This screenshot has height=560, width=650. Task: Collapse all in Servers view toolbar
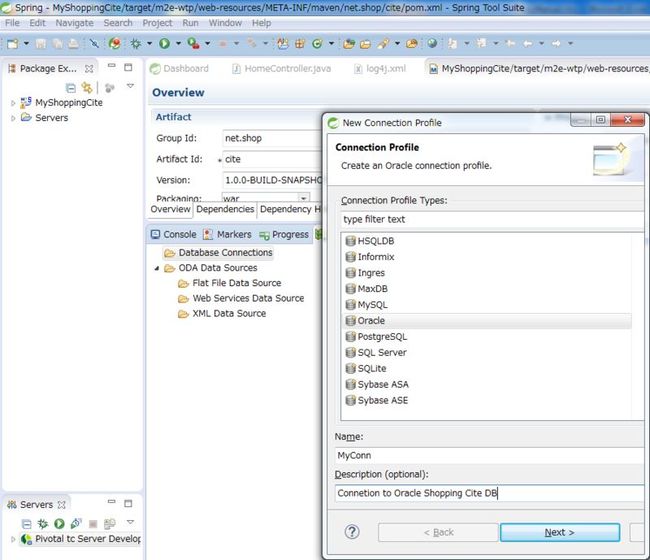point(26,524)
